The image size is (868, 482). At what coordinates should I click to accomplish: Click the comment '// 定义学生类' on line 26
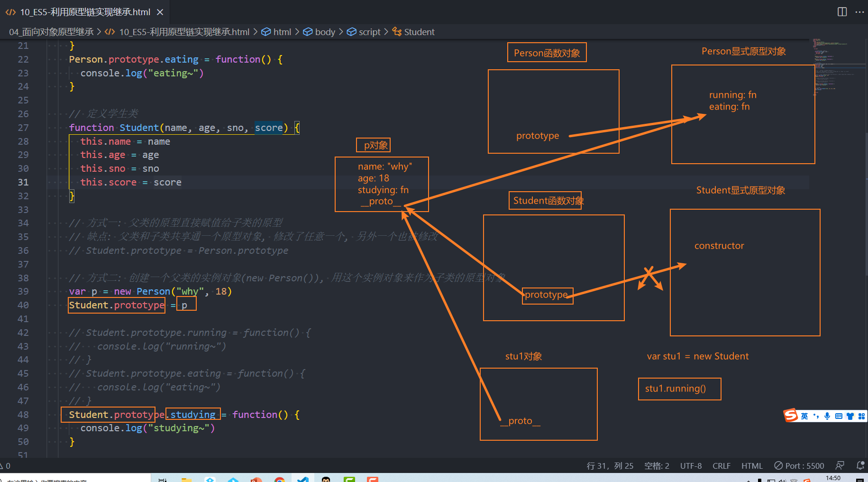click(103, 114)
